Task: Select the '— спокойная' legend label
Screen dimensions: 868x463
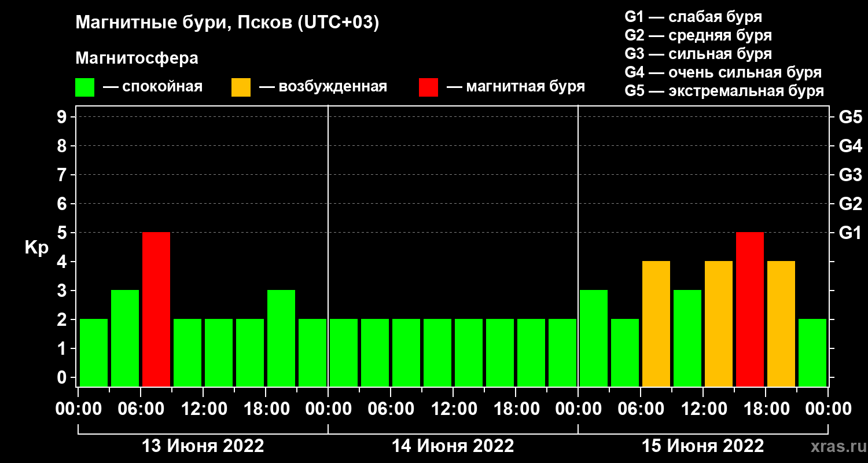Action: coord(153,87)
